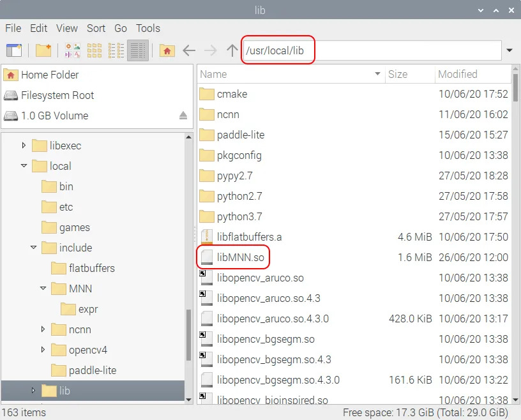Click the file list scroll-down arrow
The height and width of the screenshot is (420, 521).
point(515,400)
